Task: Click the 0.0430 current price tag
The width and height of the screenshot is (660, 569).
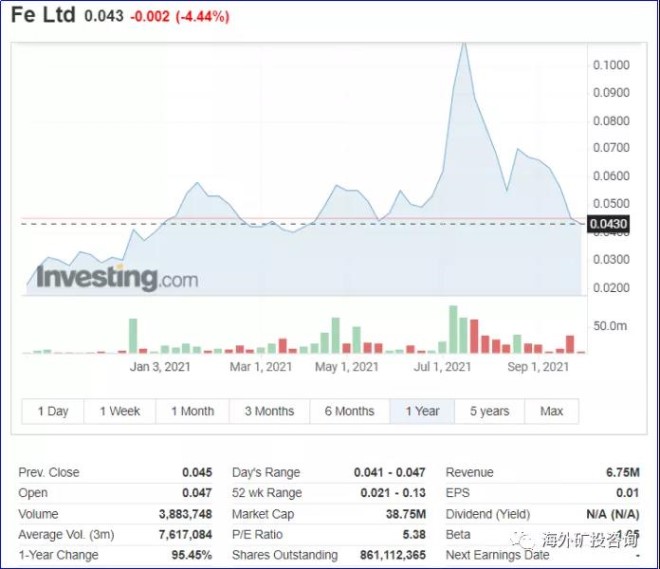Action: click(x=610, y=225)
